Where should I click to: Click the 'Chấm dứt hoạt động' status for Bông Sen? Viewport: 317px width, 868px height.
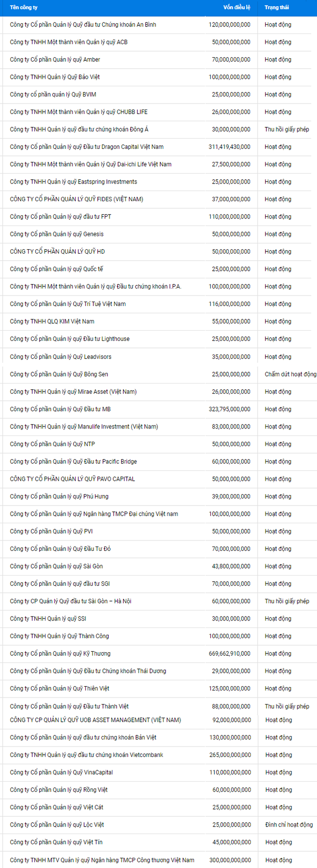290,374
